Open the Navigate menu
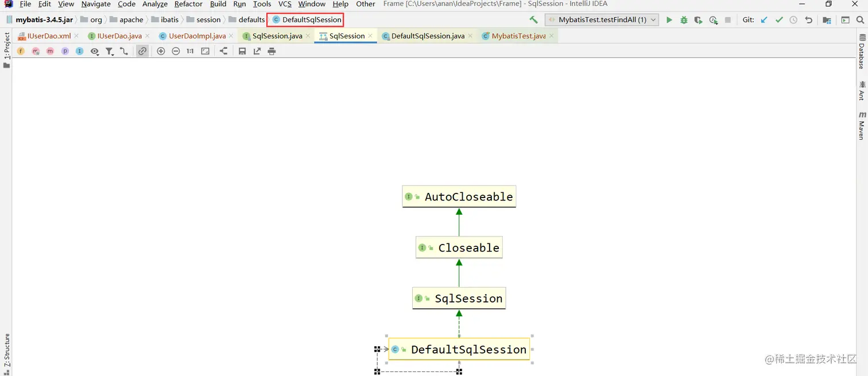Viewport: 868px width, 376px height. 96,4
